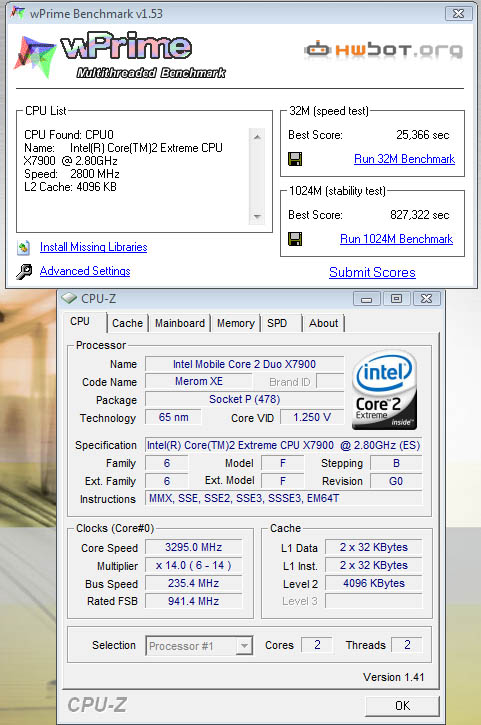The image size is (481, 725).
Task: Click the wPrime title bar app icon
Action: [x=18, y=13]
